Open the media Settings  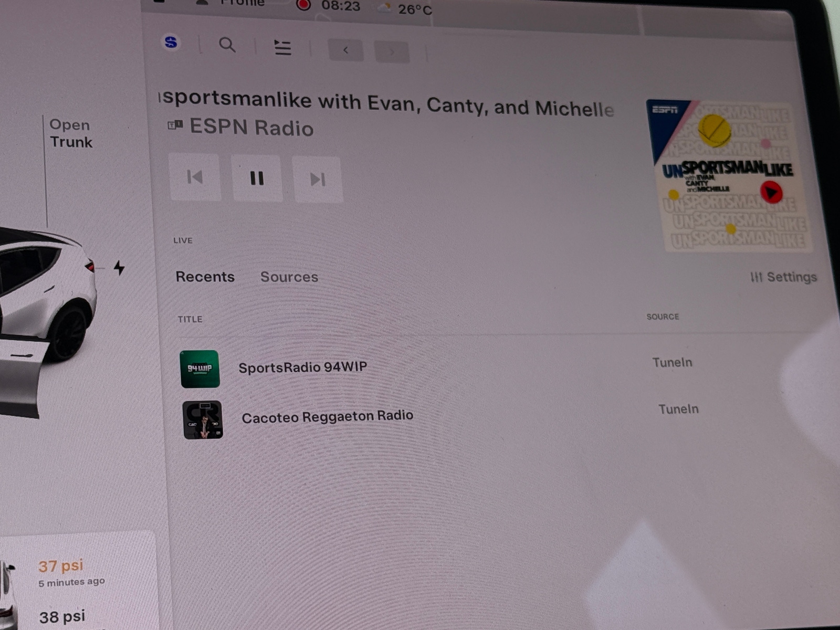tap(783, 277)
